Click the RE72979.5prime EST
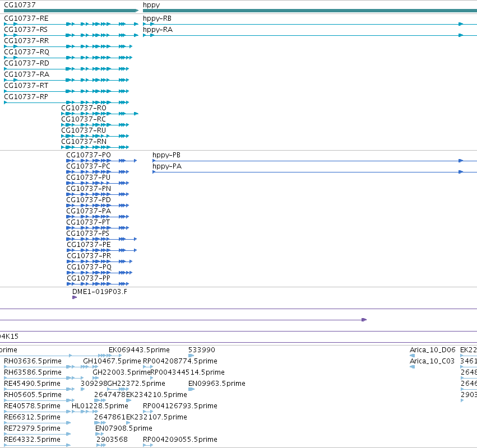 point(32,428)
